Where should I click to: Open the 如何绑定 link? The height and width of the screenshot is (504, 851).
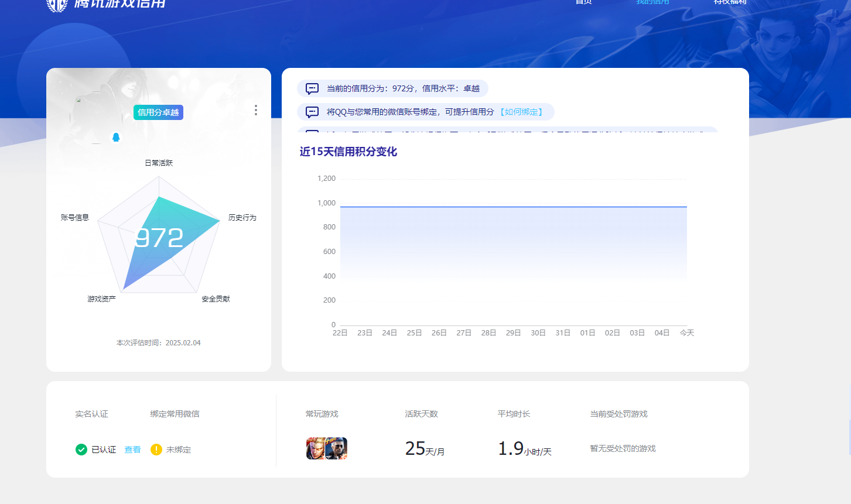(x=521, y=112)
